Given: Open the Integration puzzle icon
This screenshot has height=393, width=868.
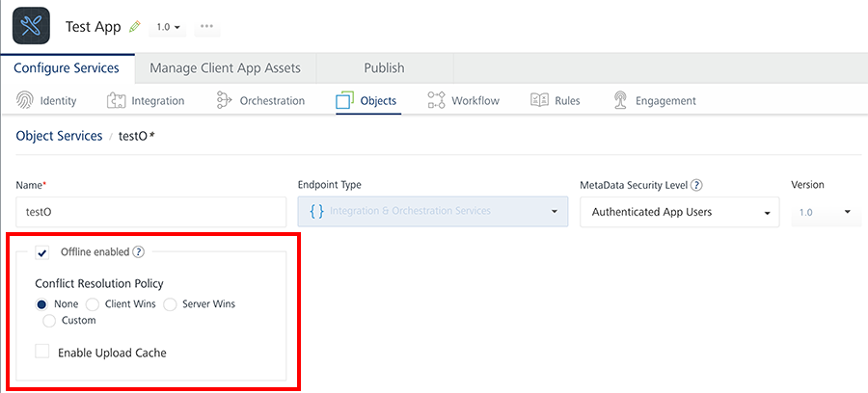Looking at the screenshot, I should click(116, 100).
